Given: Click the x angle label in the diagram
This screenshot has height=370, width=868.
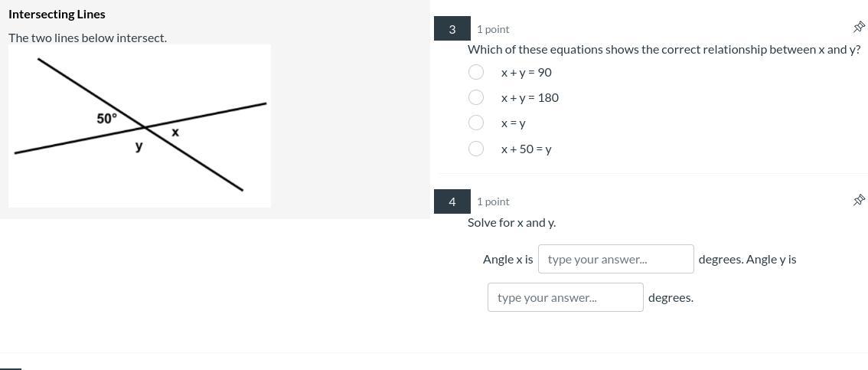Looking at the screenshot, I should 175,133.
